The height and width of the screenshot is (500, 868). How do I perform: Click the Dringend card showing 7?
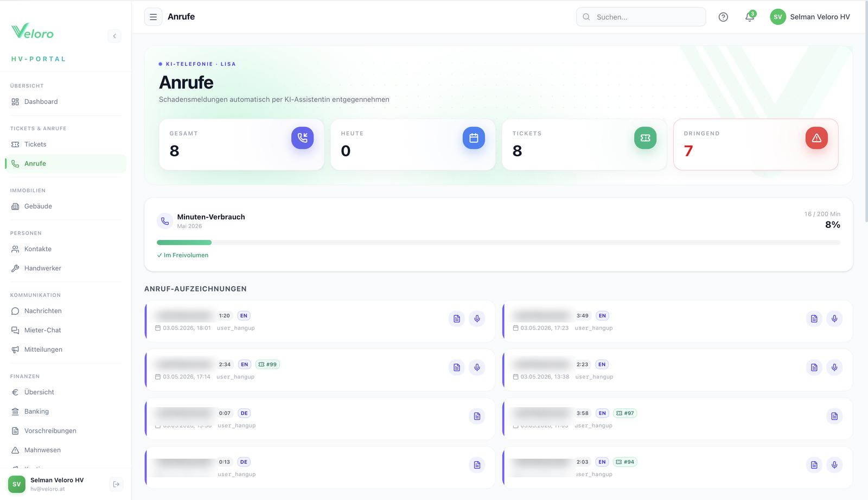[x=756, y=144]
